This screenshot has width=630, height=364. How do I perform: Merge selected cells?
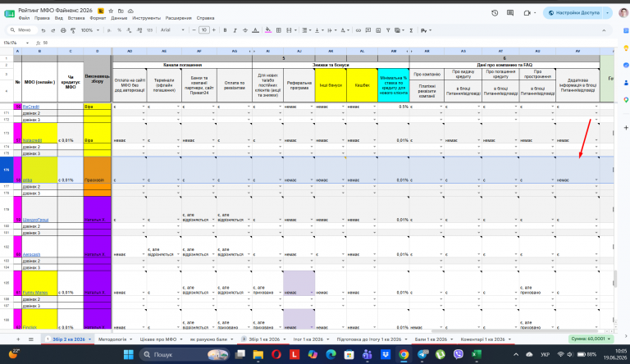(289, 30)
